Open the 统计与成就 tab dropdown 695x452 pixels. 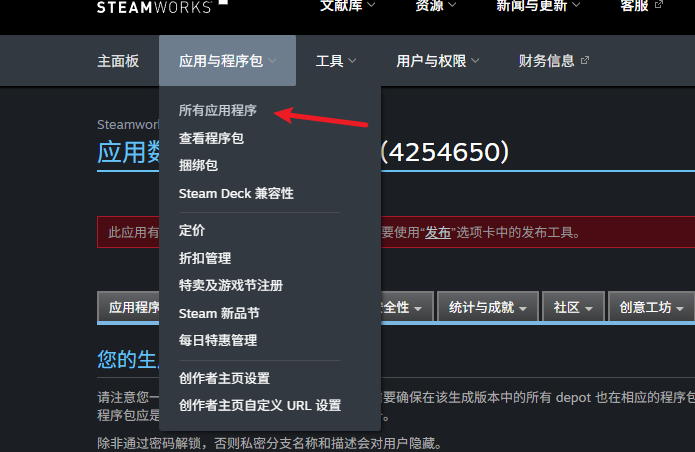[x=488, y=307]
